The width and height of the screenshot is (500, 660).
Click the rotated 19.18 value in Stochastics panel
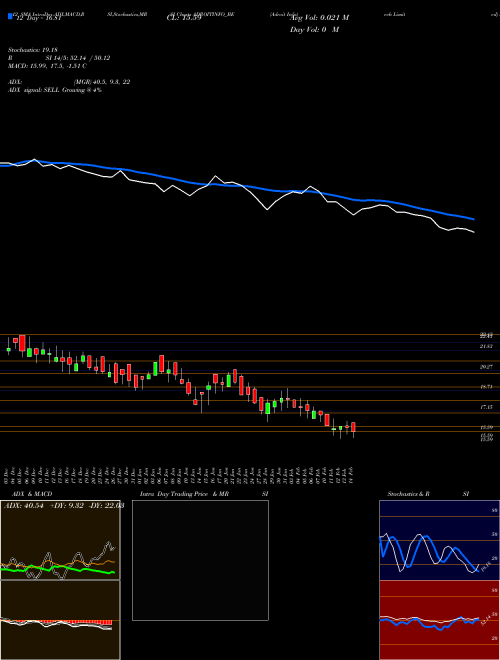[485, 567]
